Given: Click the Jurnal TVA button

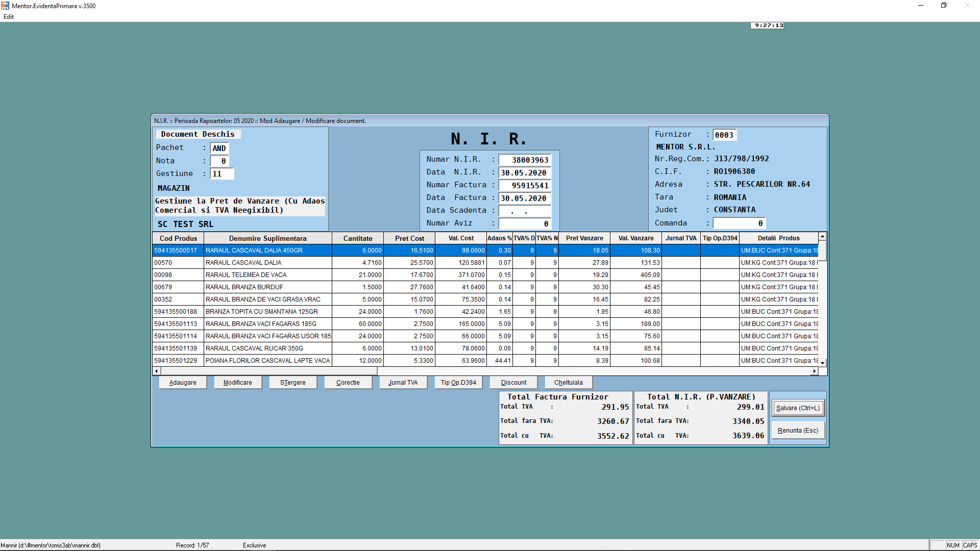Looking at the screenshot, I should [403, 383].
